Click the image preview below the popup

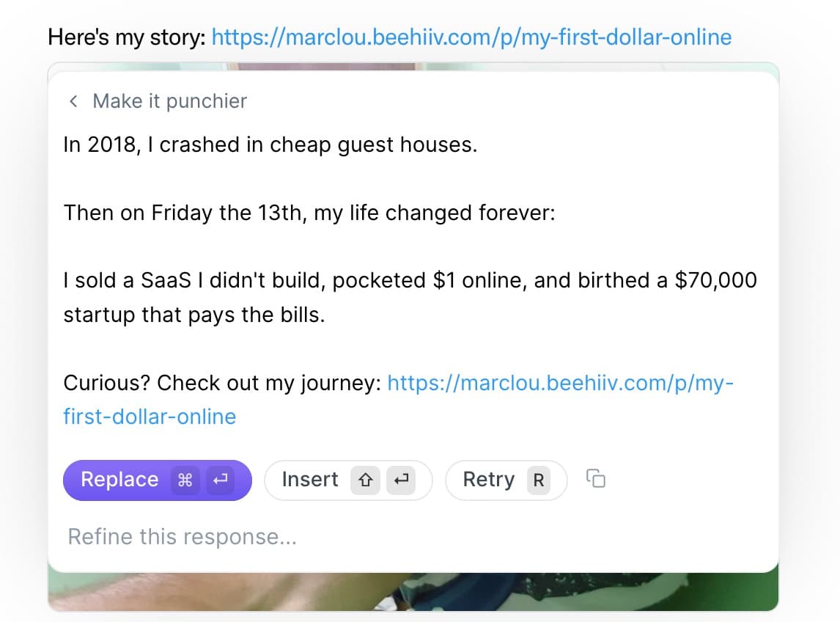point(413,591)
